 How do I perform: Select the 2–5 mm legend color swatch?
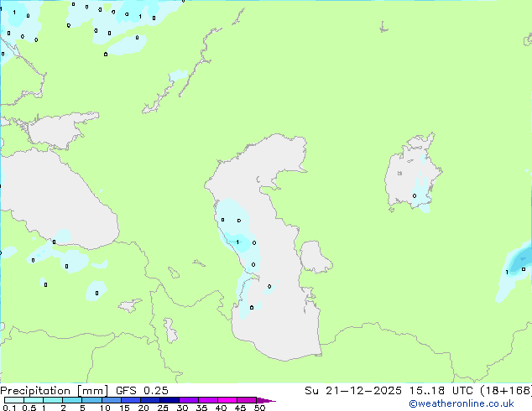[x=72, y=400]
